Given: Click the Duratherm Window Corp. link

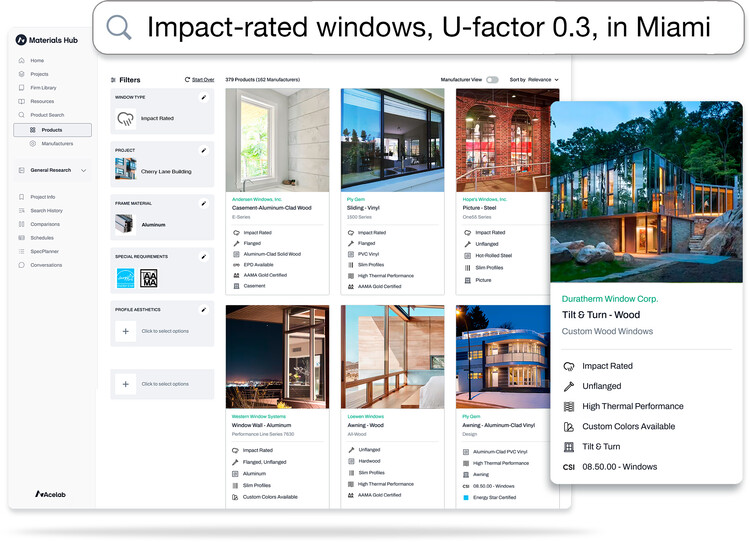Looking at the screenshot, I should tap(610, 299).
